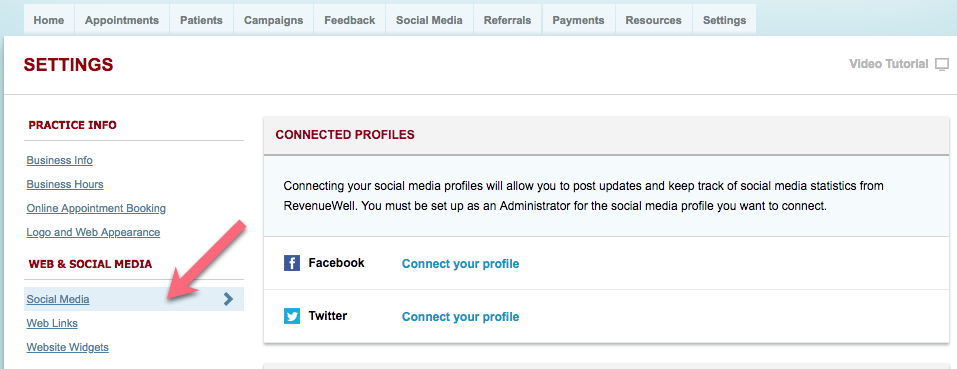Click the chevron arrow beside Social Media
The width and height of the screenshot is (957, 369).
(x=228, y=299)
